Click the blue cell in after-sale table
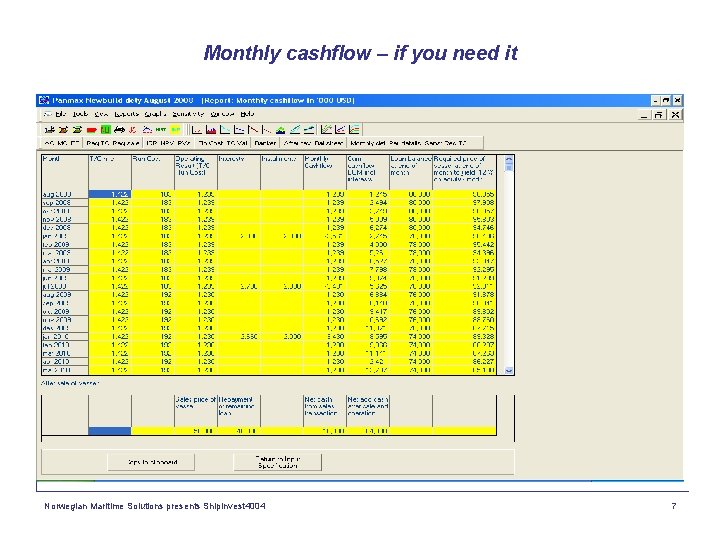 [110, 431]
